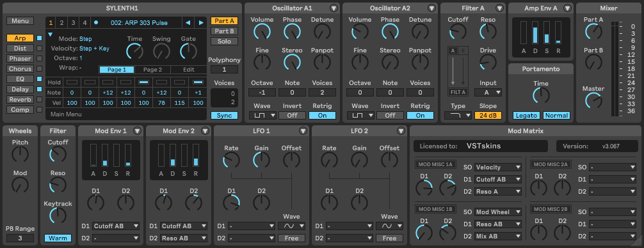Toggle Oscillator A1 Invert Off button

tap(292, 116)
